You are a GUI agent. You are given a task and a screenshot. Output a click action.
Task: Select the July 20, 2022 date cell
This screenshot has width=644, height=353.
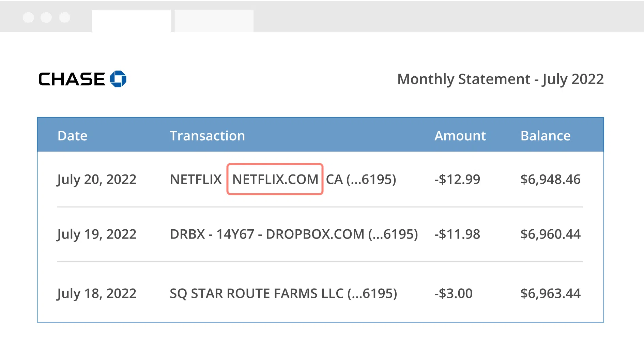97,179
